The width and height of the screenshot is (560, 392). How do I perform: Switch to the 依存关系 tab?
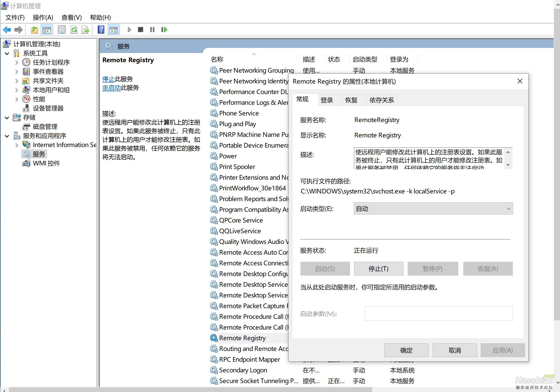[382, 100]
